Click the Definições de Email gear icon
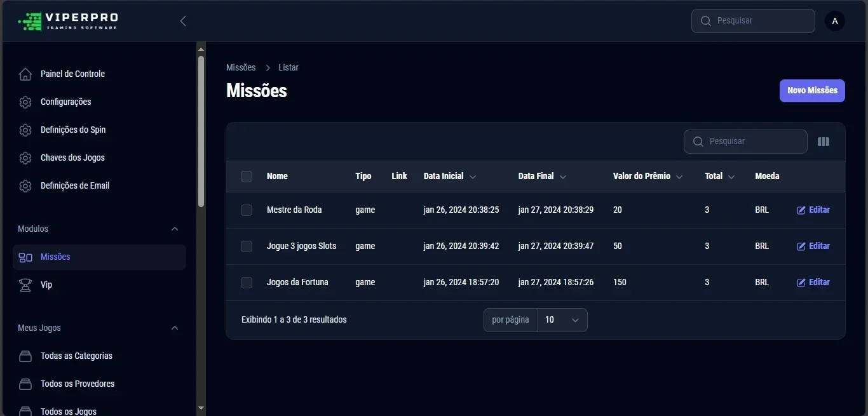The image size is (868, 416). coord(25,186)
